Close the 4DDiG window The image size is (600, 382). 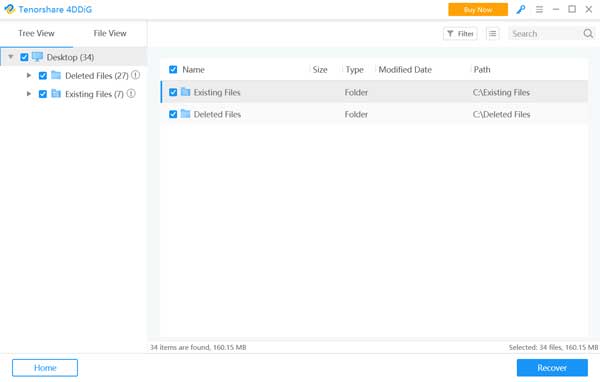tap(589, 9)
